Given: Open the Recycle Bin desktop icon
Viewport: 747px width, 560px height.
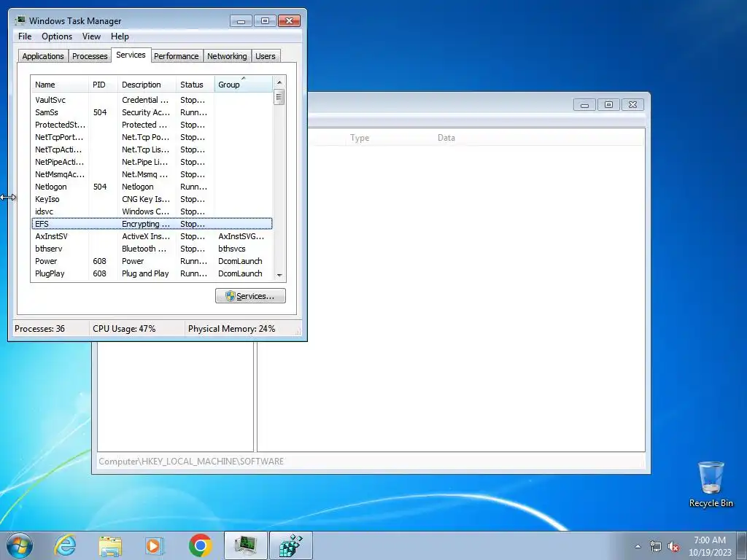Looking at the screenshot, I should point(711,484).
